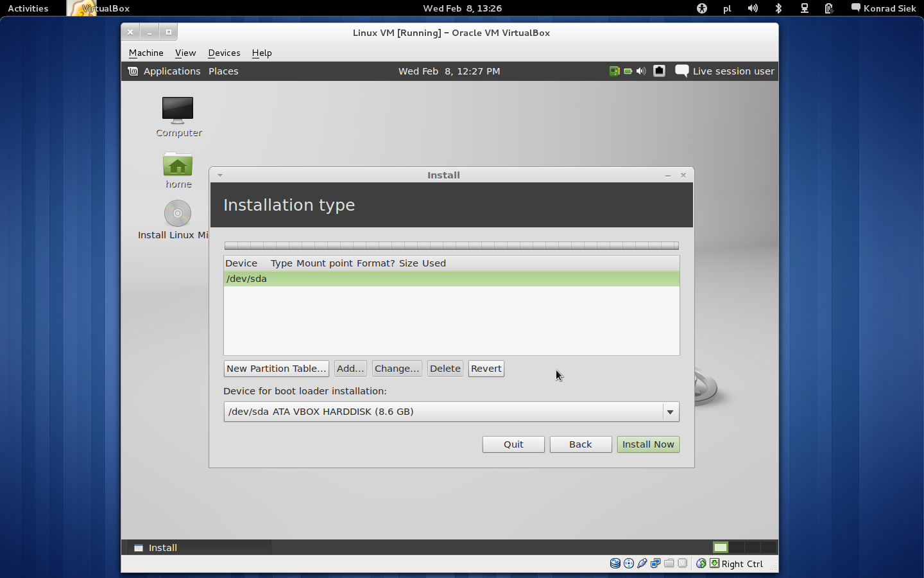The width and height of the screenshot is (924, 578).
Task: Click the Delete partition button
Action: pos(445,369)
